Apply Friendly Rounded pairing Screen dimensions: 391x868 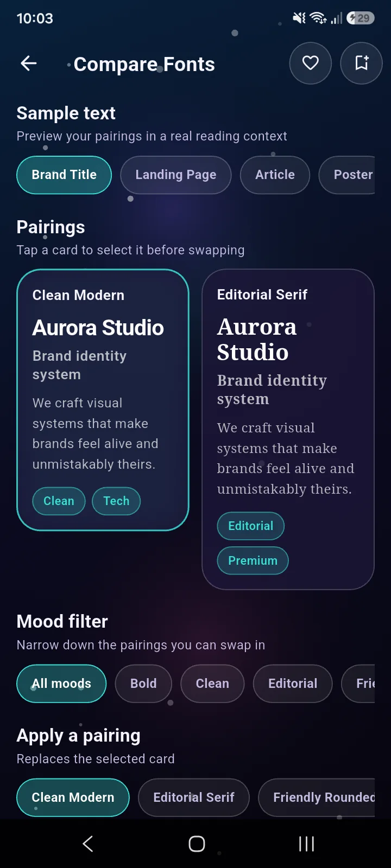(x=317, y=797)
